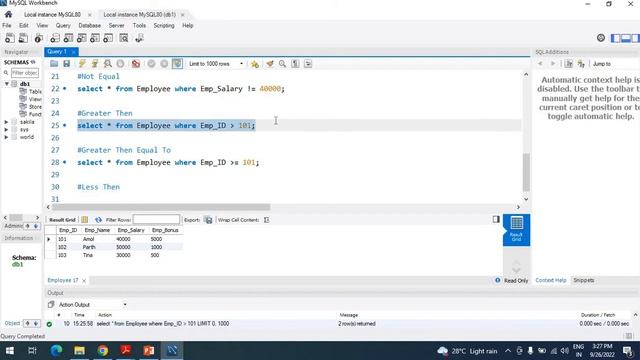The height and width of the screenshot is (360, 640).
Task: Beautify the SQL with broom icon
Action: coord(270,64)
